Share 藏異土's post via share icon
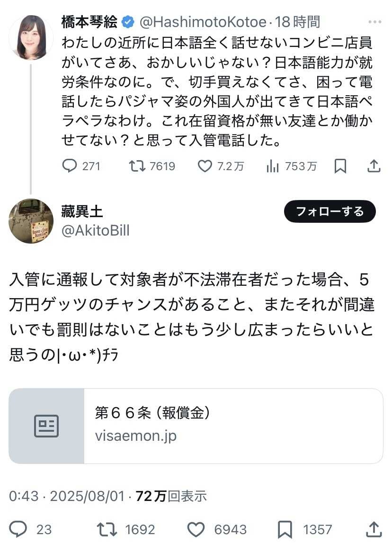 (374, 529)
